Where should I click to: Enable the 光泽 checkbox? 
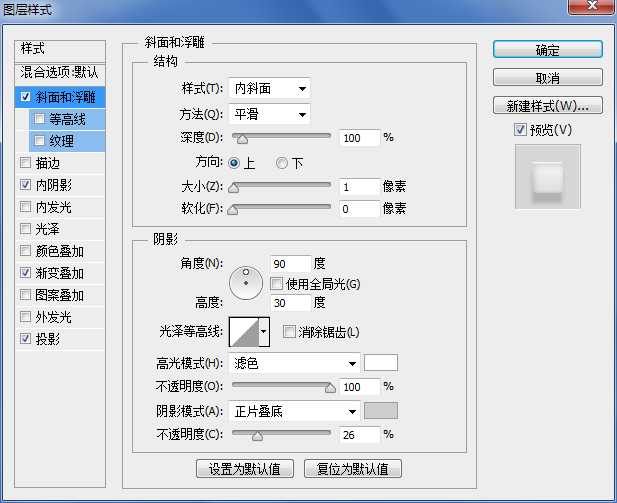(x=25, y=229)
